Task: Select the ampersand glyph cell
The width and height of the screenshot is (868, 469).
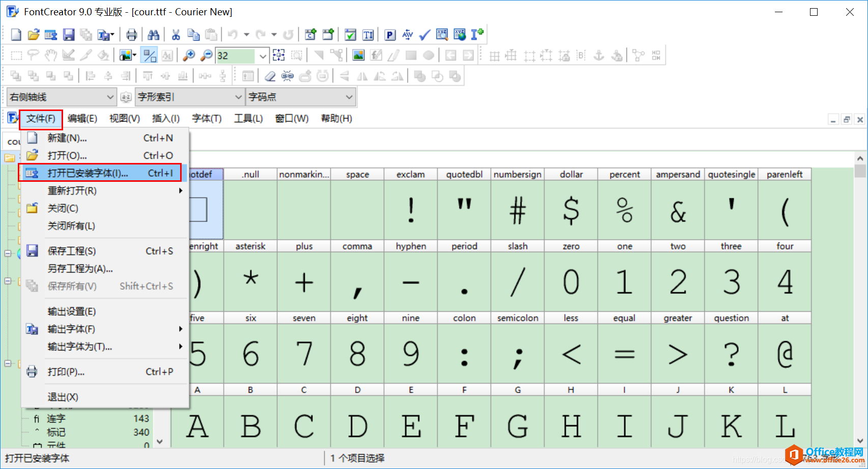Action: click(x=678, y=204)
